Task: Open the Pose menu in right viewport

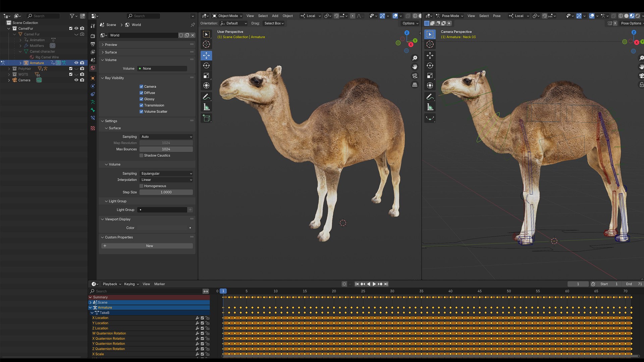Action: click(497, 16)
